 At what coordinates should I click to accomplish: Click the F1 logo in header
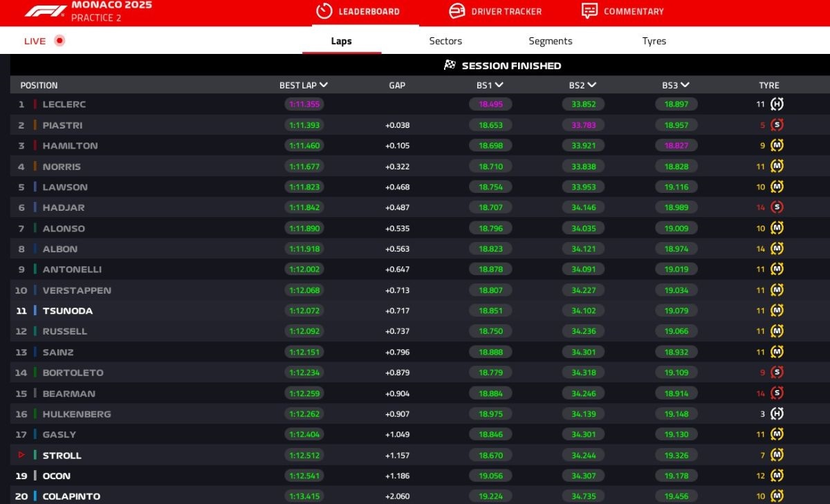coord(46,11)
